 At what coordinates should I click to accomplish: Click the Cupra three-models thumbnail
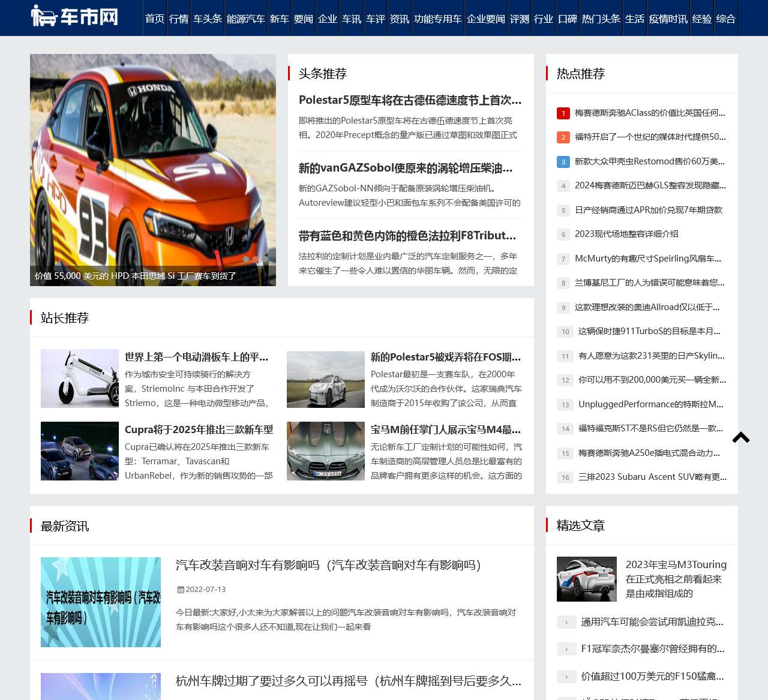pyautogui.click(x=80, y=451)
